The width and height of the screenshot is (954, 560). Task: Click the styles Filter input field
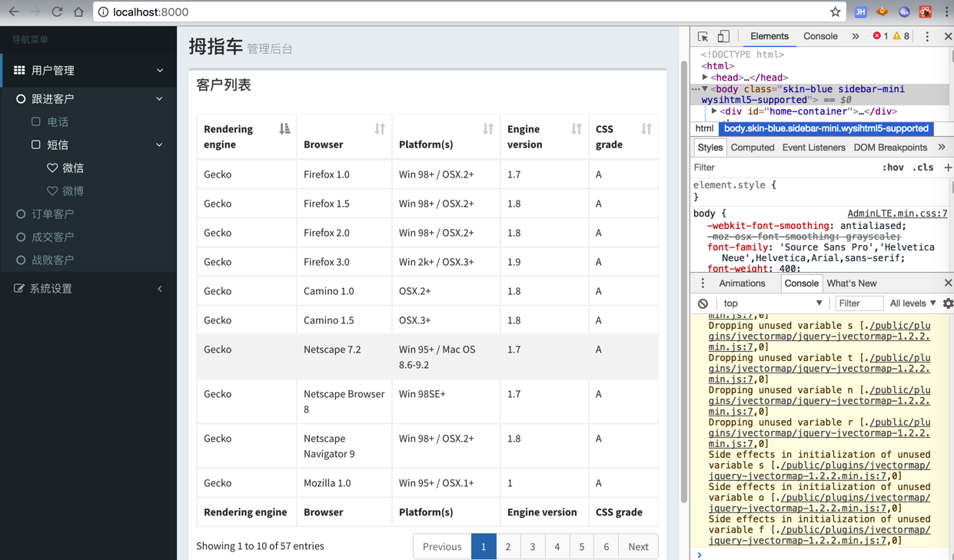coord(776,167)
